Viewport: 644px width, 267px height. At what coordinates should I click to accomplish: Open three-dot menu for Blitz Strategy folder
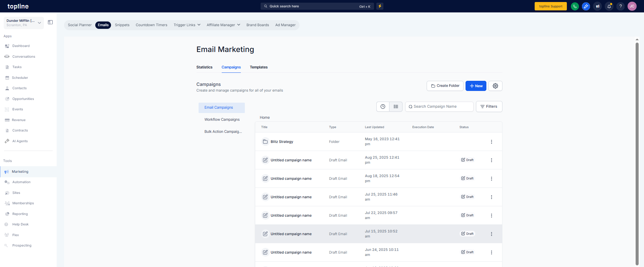click(x=491, y=142)
